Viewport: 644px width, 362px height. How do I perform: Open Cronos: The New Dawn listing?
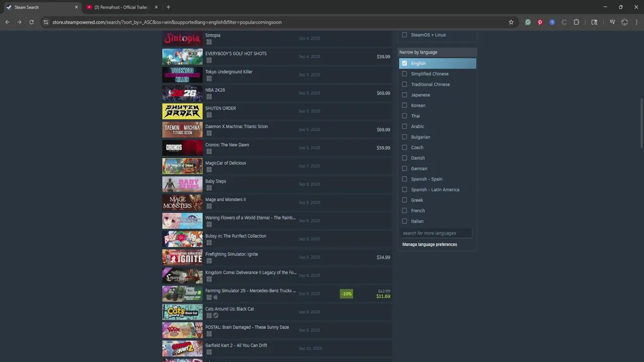click(x=277, y=148)
